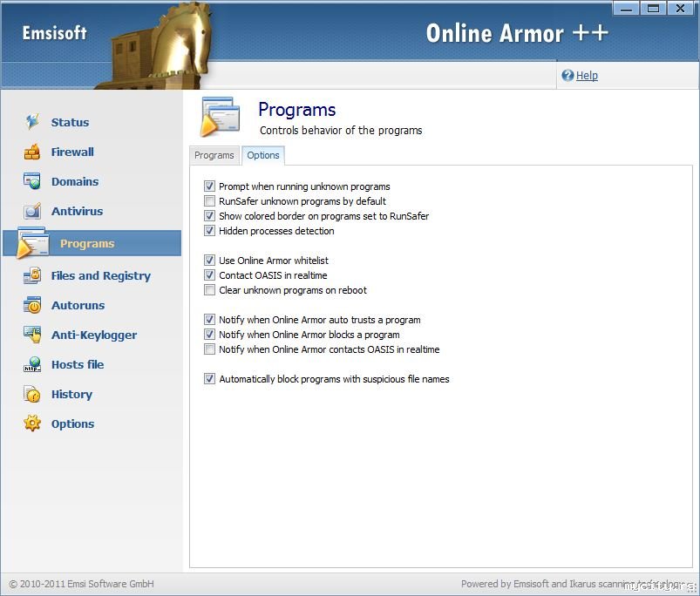Screen dimensions: 700x596
Task: Select Files and Registry section
Action: (101, 276)
